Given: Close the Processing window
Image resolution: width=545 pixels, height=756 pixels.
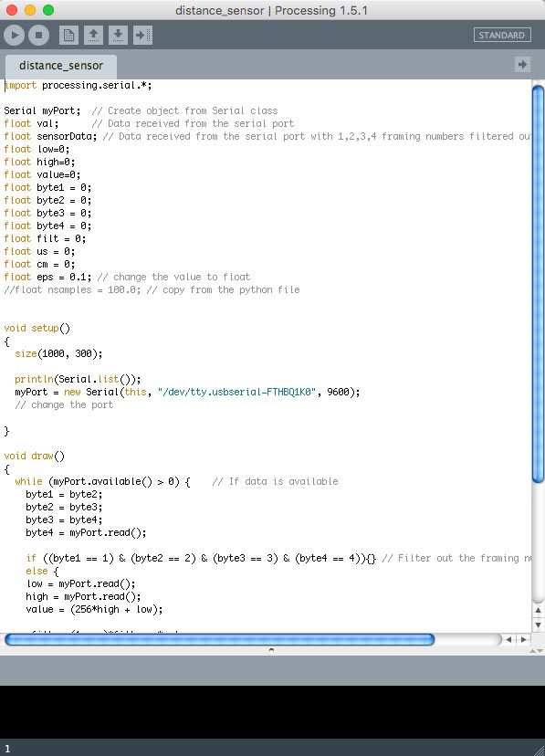Looking at the screenshot, I should (x=12, y=10).
